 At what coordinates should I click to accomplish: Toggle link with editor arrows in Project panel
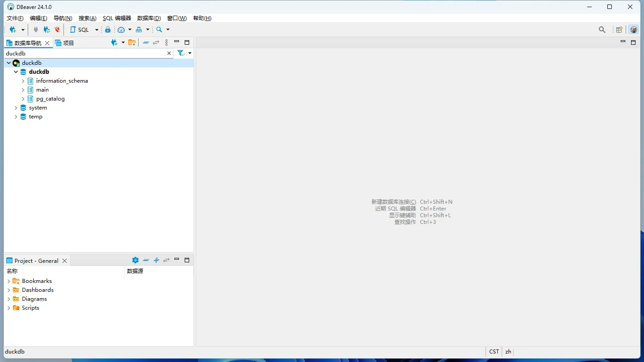pos(166,260)
